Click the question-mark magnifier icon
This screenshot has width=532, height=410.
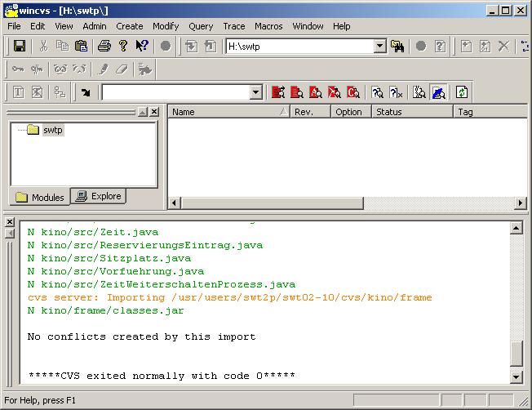[377, 92]
